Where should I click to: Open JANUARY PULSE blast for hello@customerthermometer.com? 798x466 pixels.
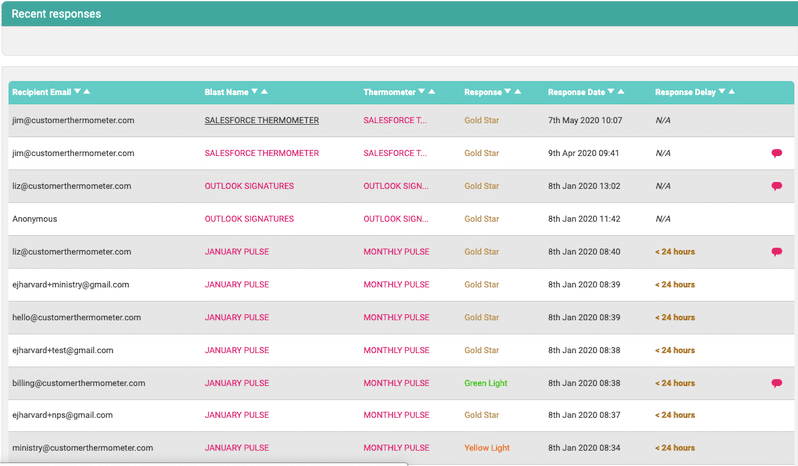[237, 317]
